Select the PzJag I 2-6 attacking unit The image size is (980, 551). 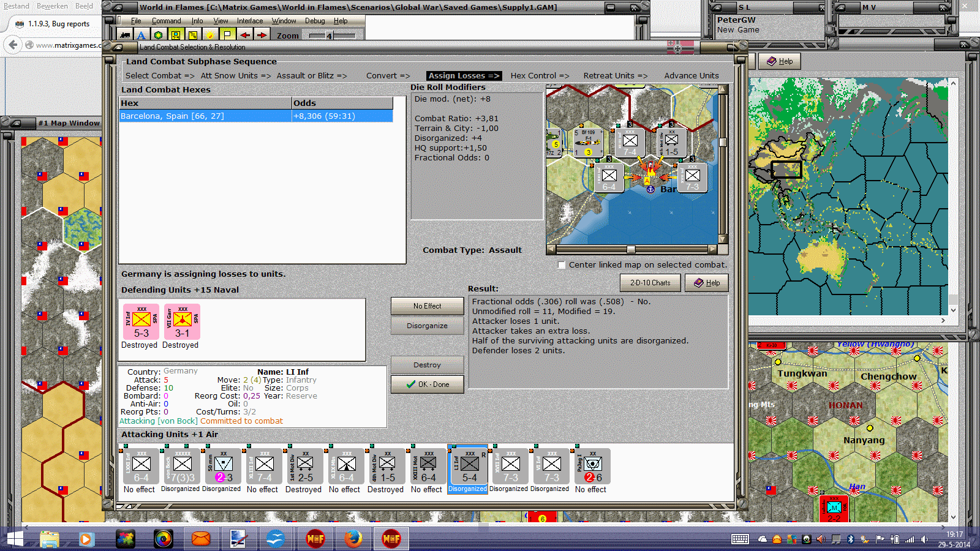point(591,467)
